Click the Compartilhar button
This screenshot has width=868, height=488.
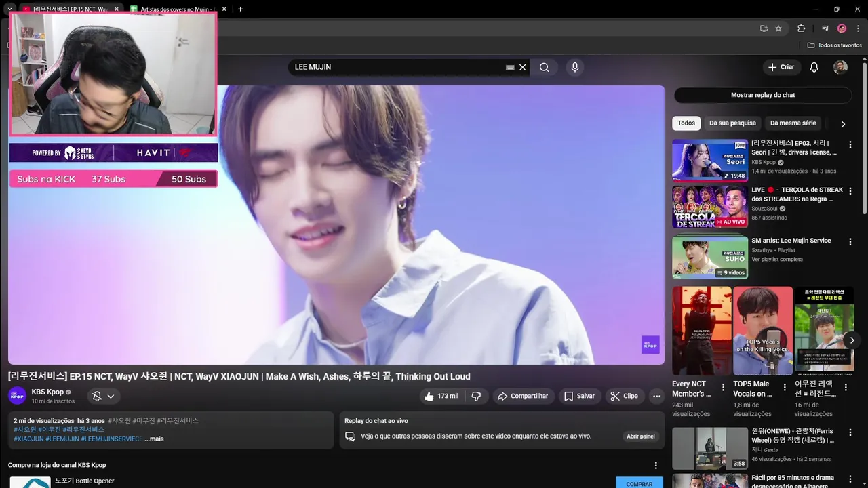[x=523, y=396]
